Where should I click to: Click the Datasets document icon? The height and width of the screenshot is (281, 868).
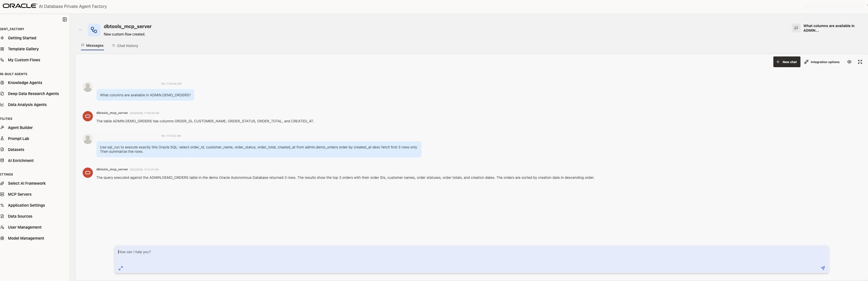pos(2,150)
